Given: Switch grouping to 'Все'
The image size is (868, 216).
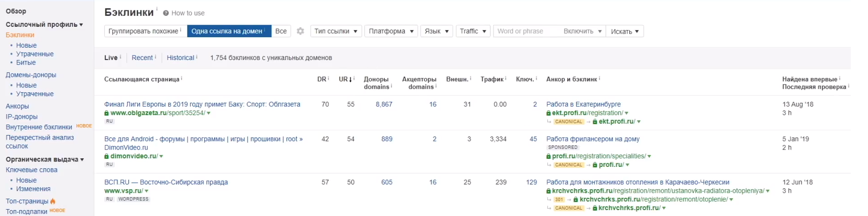Looking at the screenshot, I should tap(281, 31).
